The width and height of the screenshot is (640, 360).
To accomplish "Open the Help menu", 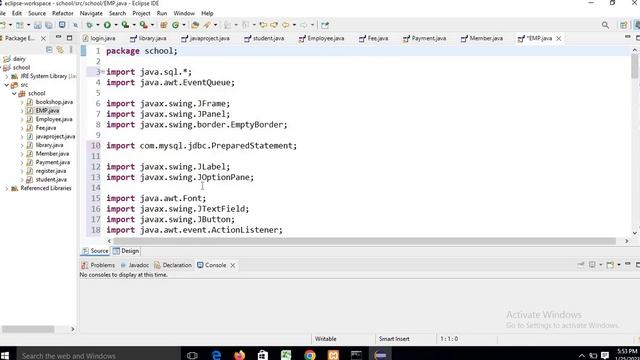I will click(207, 13).
